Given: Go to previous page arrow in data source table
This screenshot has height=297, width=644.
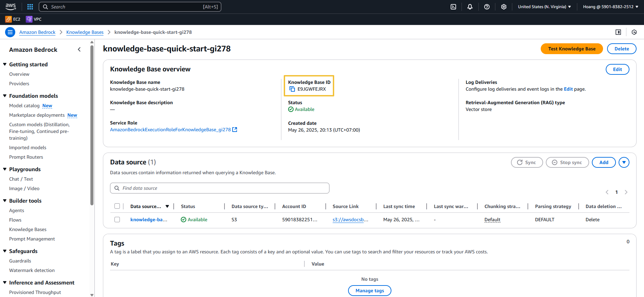Looking at the screenshot, I should [x=607, y=192].
